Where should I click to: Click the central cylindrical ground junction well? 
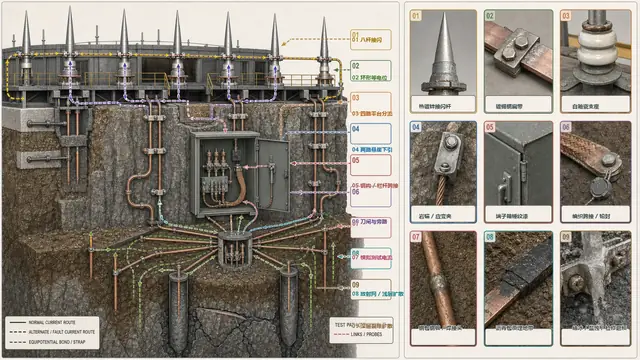pos(235,249)
